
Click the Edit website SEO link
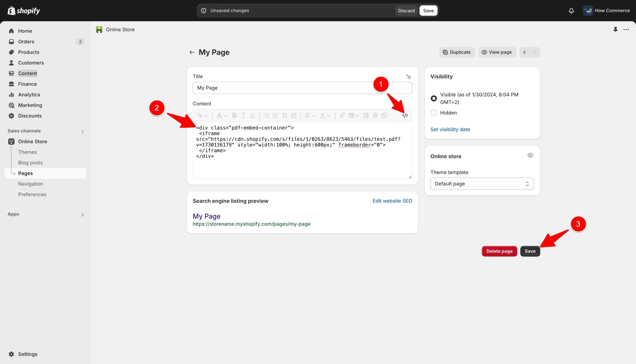click(392, 201)
